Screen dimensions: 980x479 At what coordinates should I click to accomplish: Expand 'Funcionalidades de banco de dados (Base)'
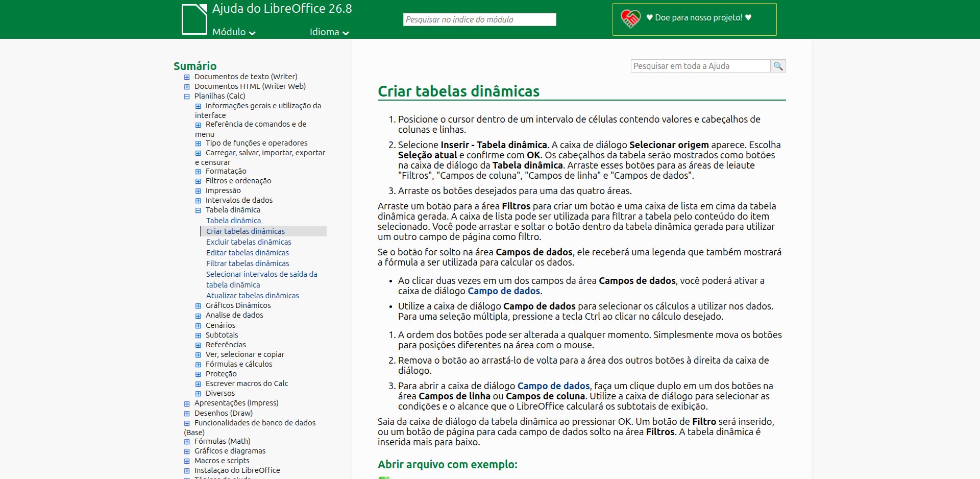tap(187, 423)
